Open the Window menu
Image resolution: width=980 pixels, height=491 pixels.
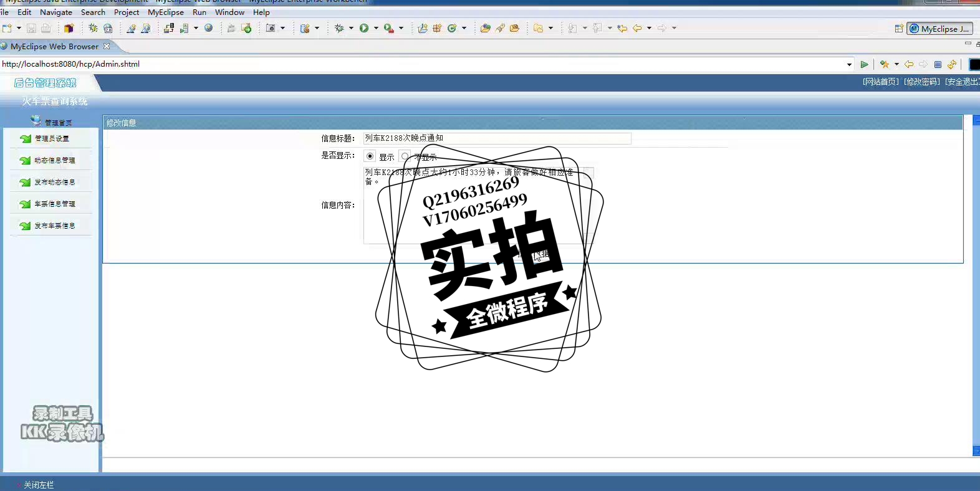229,12
